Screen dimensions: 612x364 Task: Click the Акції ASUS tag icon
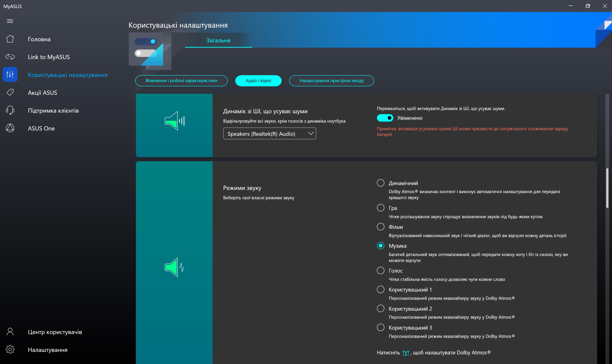pos(10,92)
